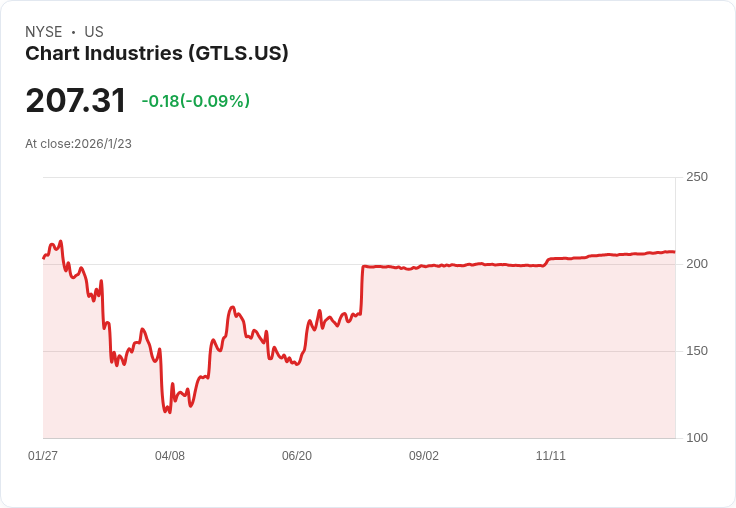Click the 200 y-axis price label
The image size is (736, 508).
(x=696, y=264)
